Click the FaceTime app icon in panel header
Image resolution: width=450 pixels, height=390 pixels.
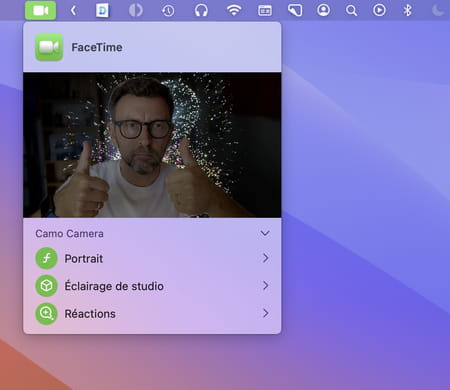49,47
